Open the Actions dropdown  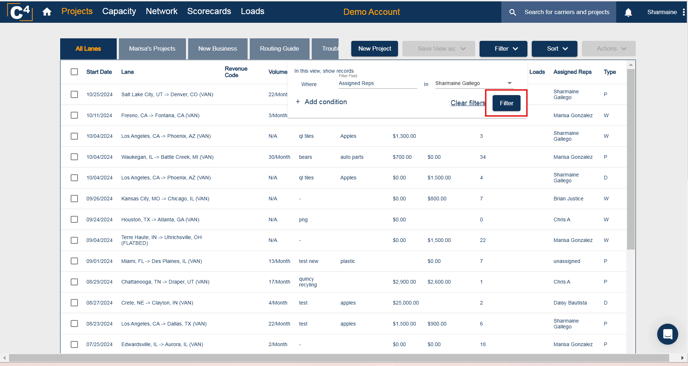click(609, 49)
